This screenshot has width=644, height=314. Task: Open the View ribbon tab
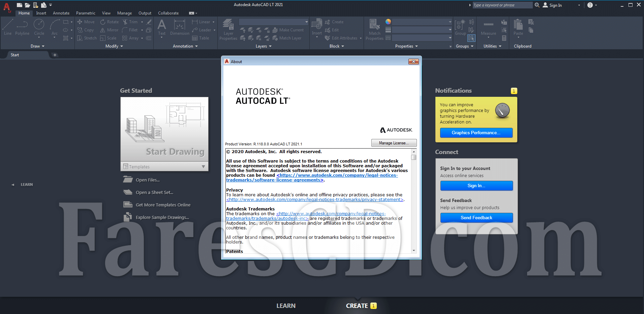tap(106, 13)
